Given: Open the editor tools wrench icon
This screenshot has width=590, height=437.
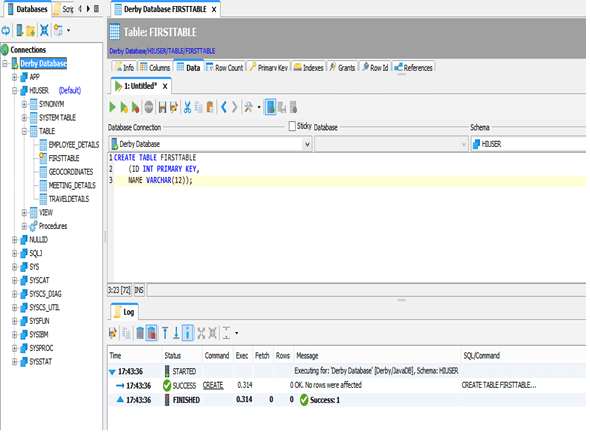Looking at the screenshot, I should (248, 108).
